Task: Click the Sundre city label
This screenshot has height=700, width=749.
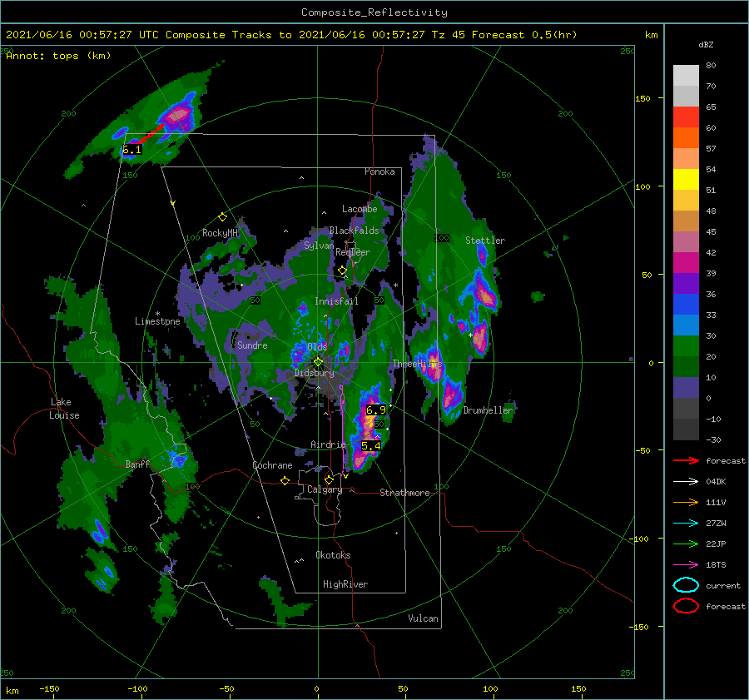Action: pos(252,345)
